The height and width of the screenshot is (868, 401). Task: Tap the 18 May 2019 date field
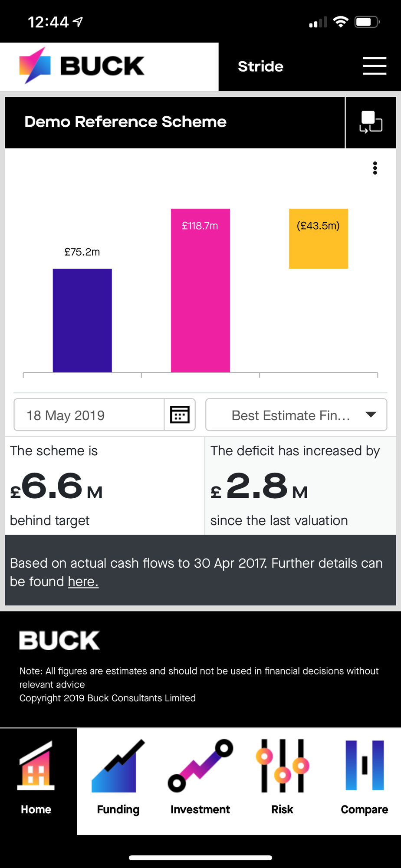(89, 415)
